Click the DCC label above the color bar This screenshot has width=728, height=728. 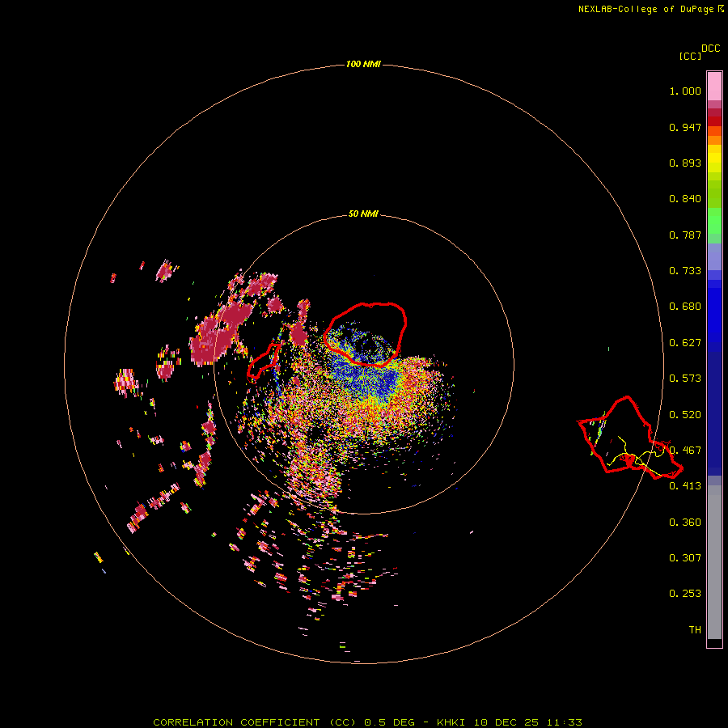tap(711, 49)
